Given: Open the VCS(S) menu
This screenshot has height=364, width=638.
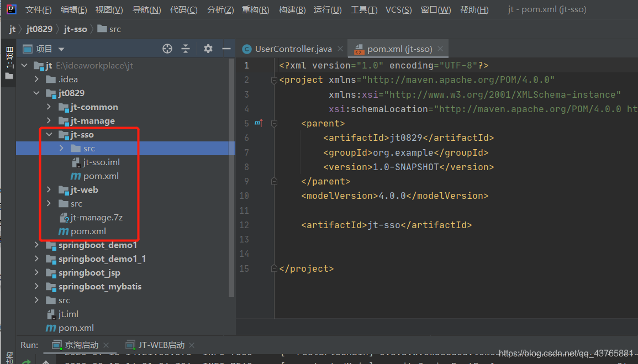Looking at the screenshot, I should point(398,10).
